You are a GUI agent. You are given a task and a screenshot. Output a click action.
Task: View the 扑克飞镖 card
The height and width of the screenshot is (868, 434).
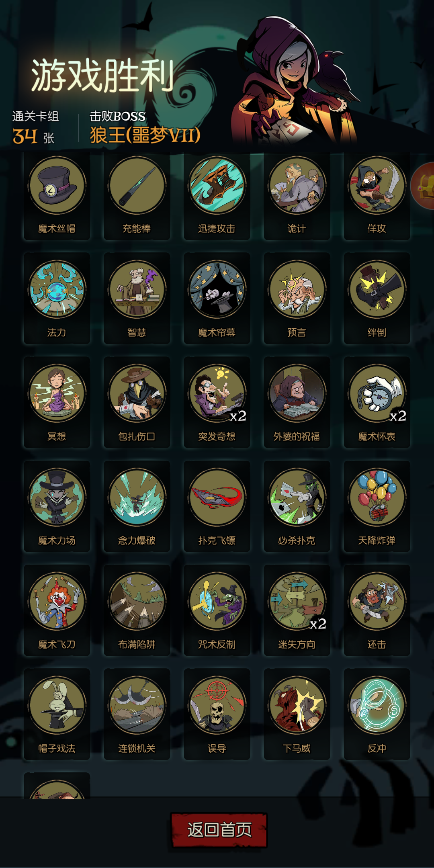coord(217,506)
